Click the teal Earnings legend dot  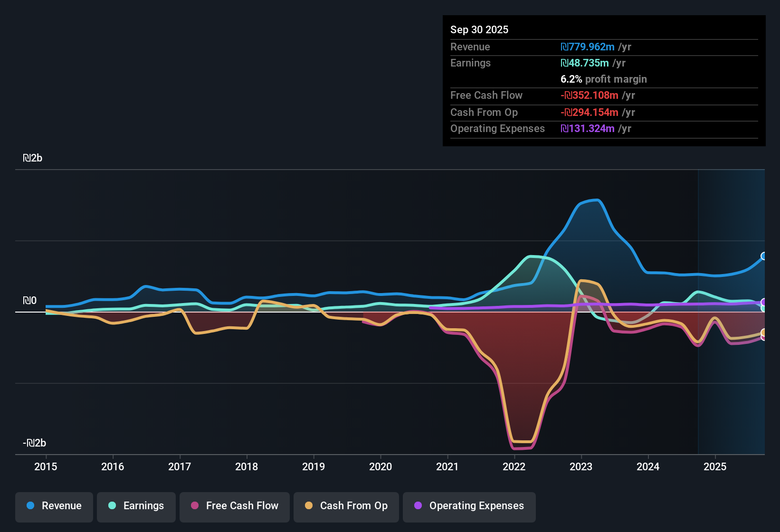[x=112, y=506]
